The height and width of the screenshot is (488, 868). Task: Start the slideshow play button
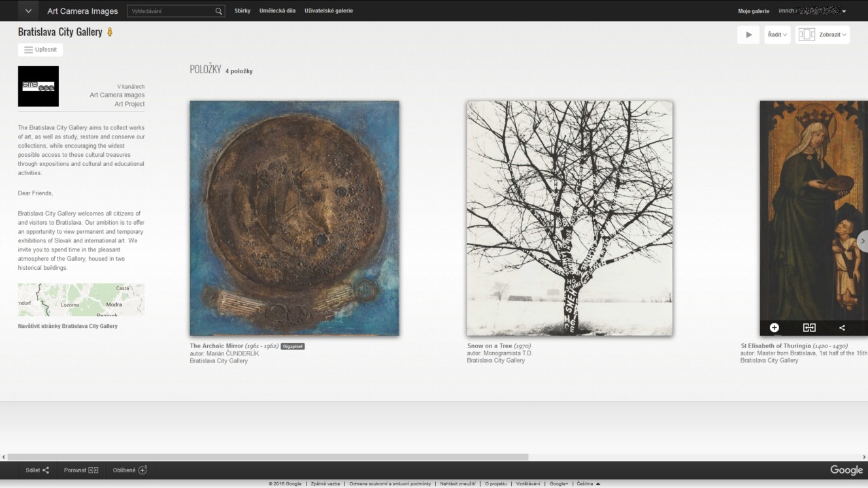tap(748, 35)
